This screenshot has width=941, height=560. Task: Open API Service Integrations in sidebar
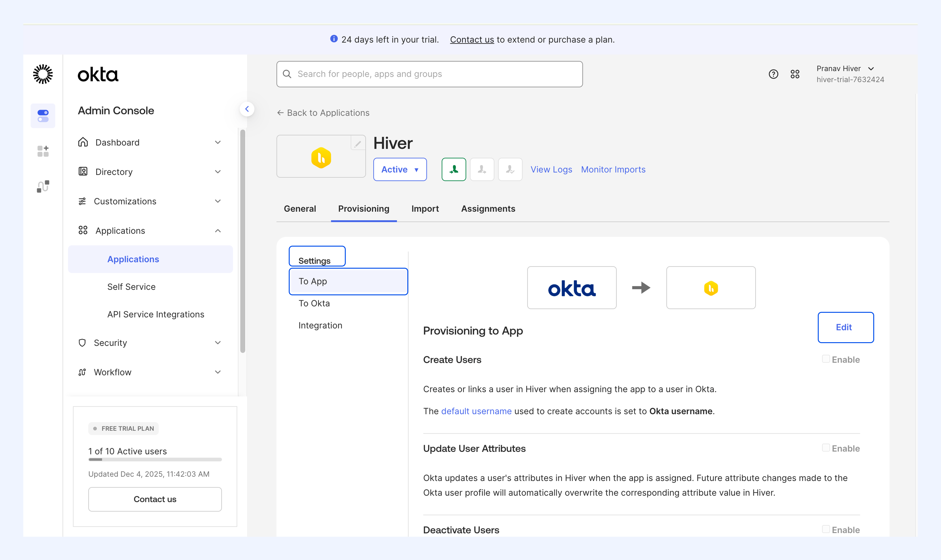155,314
